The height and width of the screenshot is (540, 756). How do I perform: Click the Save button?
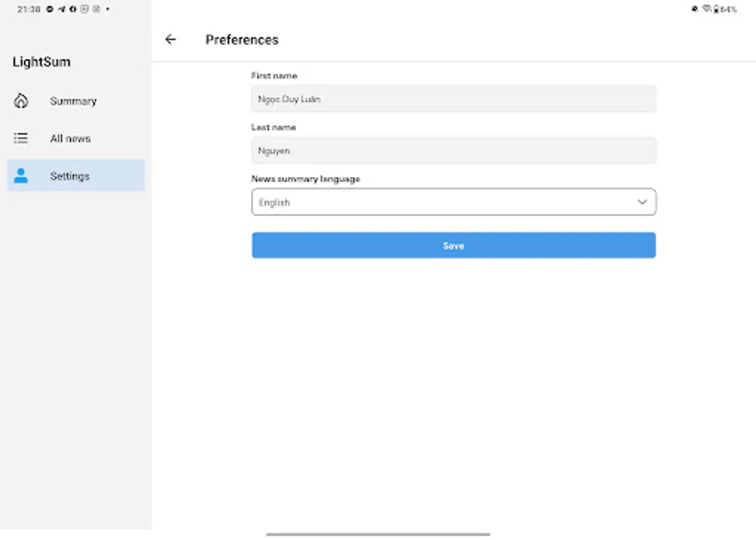point(453,245)
